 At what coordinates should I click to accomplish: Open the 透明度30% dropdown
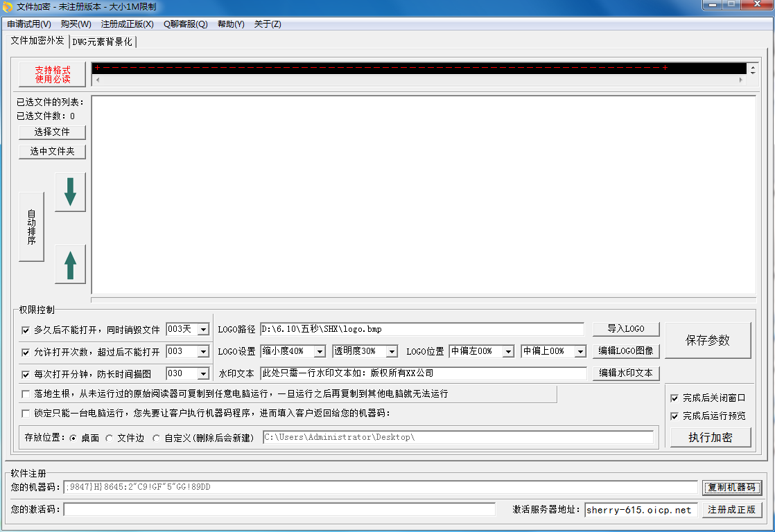[x=392, y=351]
